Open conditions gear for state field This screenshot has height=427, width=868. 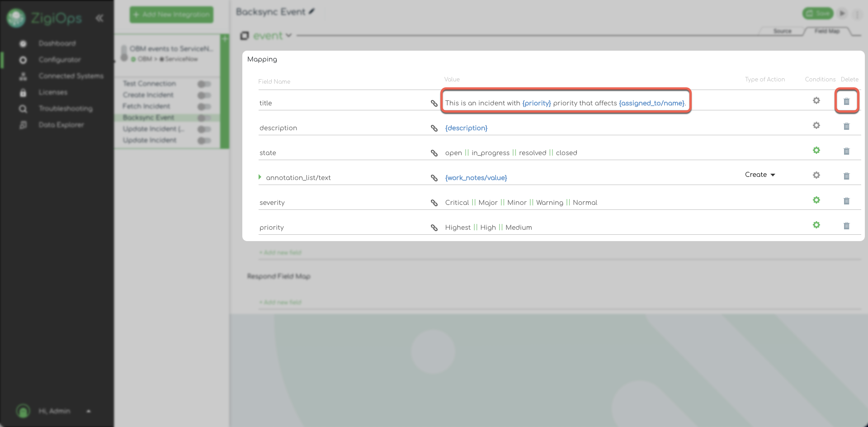tap(816, 150)
